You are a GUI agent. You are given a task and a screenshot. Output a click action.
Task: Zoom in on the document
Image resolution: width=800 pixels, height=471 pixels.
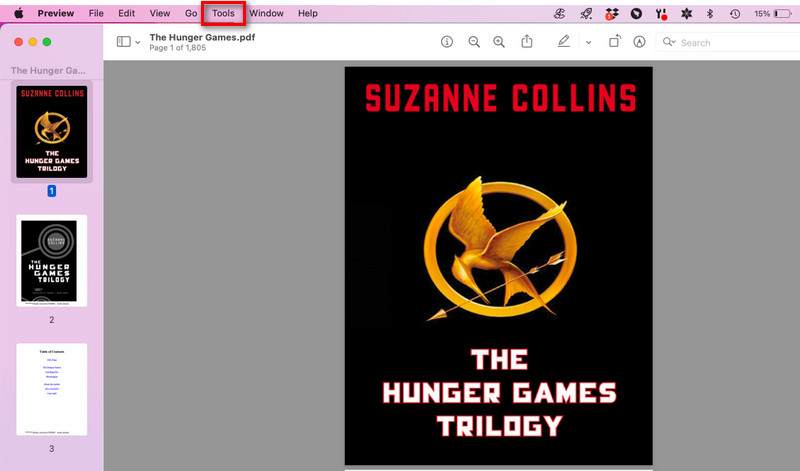point(499,42)
